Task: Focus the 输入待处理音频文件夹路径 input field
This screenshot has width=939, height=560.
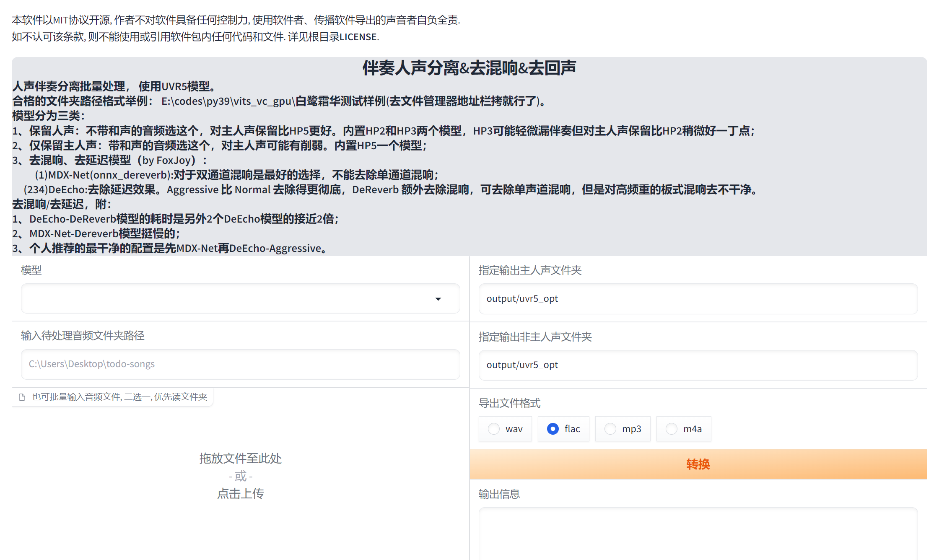Action: 240,364
